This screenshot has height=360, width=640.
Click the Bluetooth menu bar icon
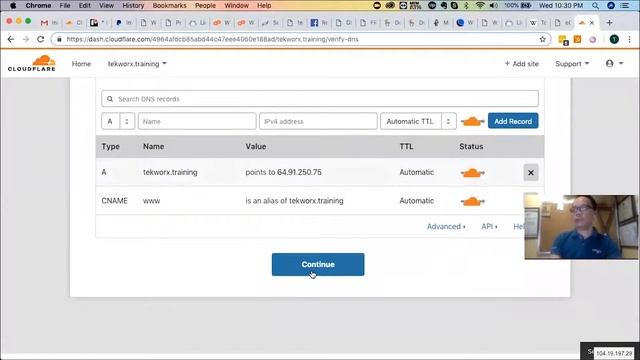pyautogui.click(x=467, y=5)
